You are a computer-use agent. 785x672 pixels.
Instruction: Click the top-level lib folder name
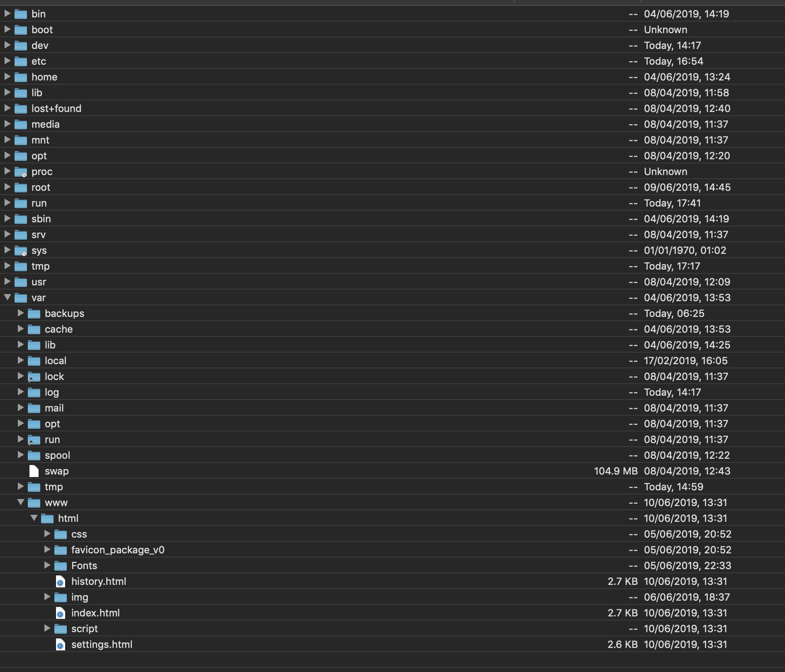pyautogui.click(x=37, y=93)
